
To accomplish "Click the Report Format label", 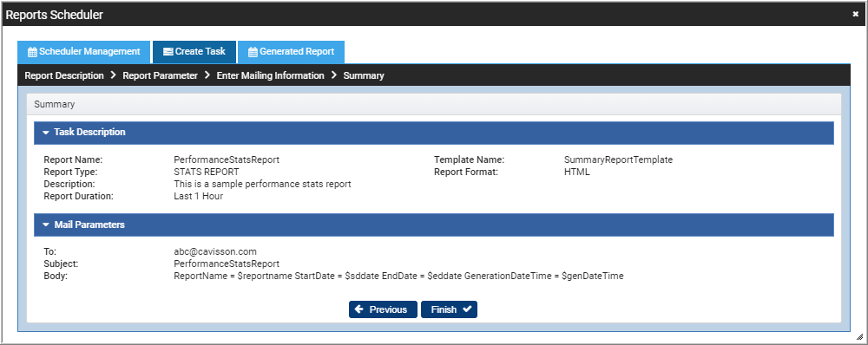I will click(466, 172).
